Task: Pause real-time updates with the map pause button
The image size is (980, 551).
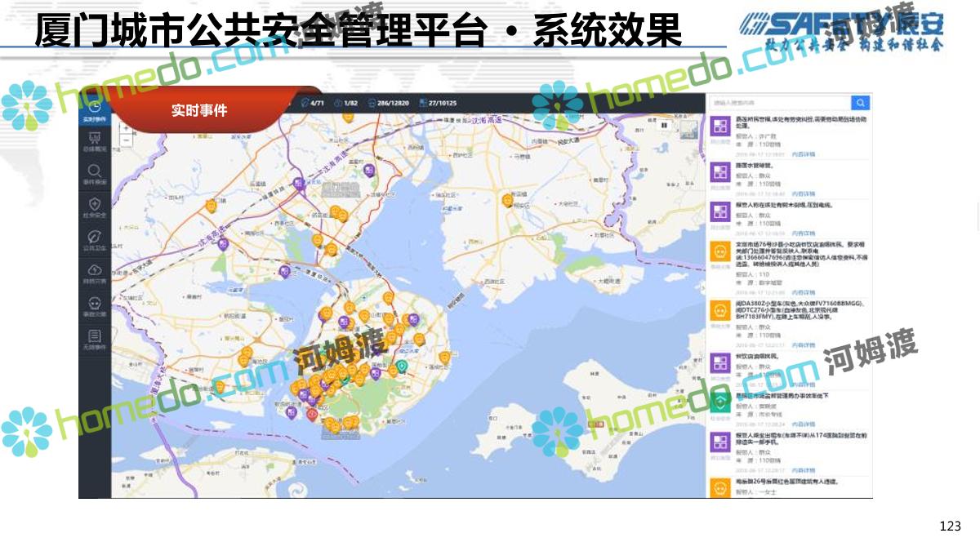Action: pos(665,125)
